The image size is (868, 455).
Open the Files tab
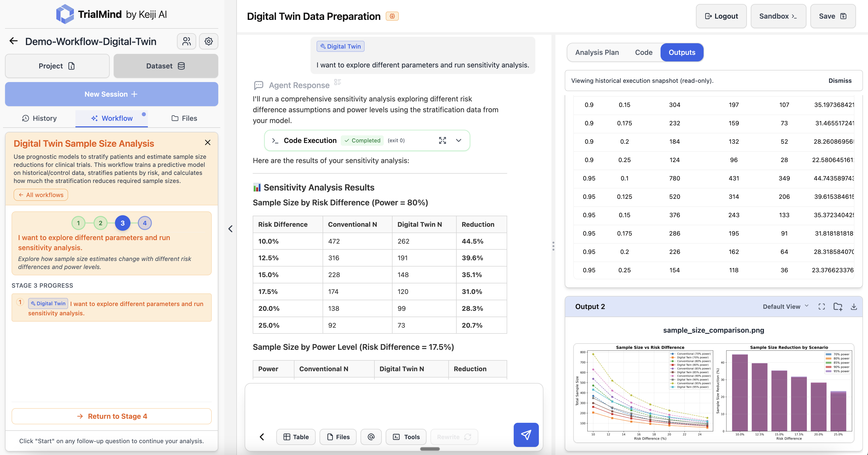[184, 118]
